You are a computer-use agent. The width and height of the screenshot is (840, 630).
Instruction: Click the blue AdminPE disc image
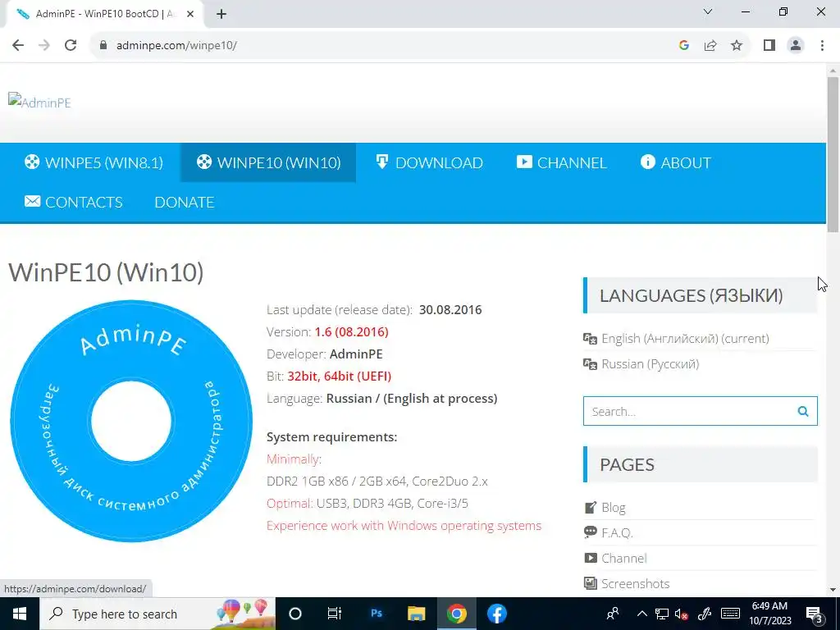coord(131,421)
